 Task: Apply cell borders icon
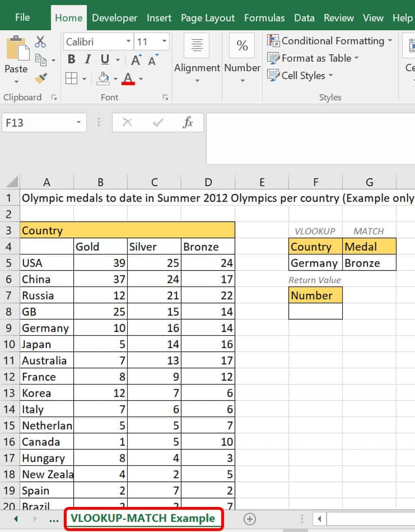point(71,78)
